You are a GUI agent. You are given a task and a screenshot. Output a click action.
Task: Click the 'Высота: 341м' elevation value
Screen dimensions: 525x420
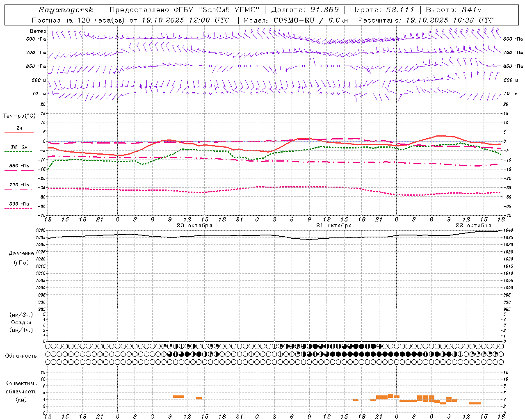[x=454, y=10]
